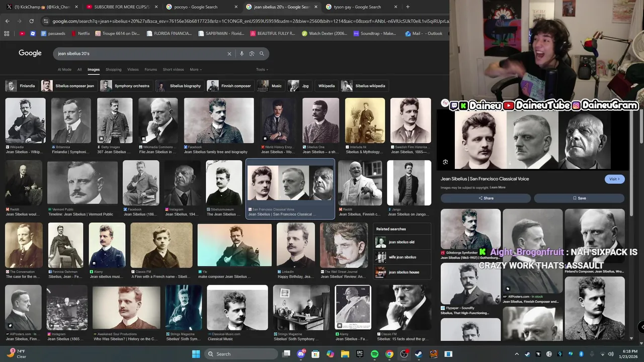Select the Sibelius composer jean chip
This screenshot has height=362, width=644.
(x=68, y=86)
